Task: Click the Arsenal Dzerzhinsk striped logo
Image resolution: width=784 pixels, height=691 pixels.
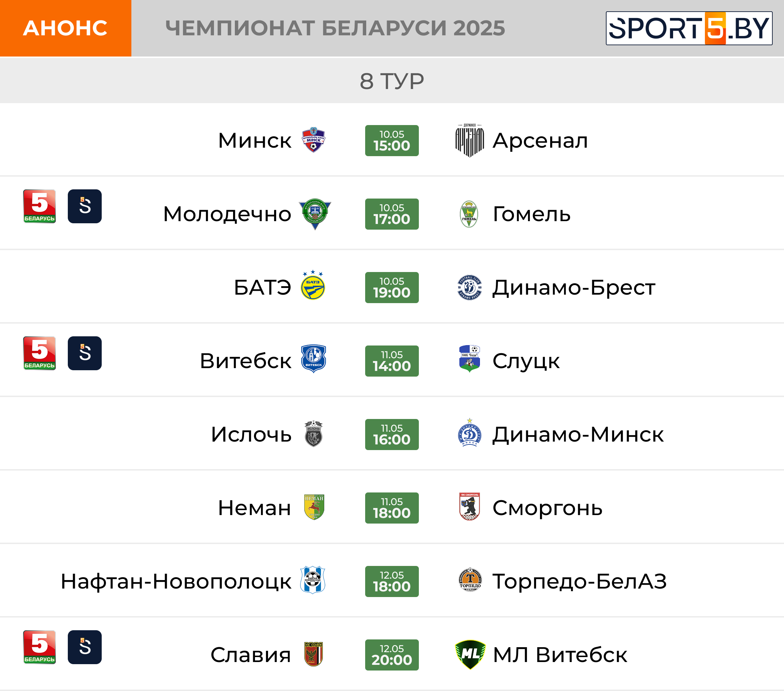Action: click(469, 140)
